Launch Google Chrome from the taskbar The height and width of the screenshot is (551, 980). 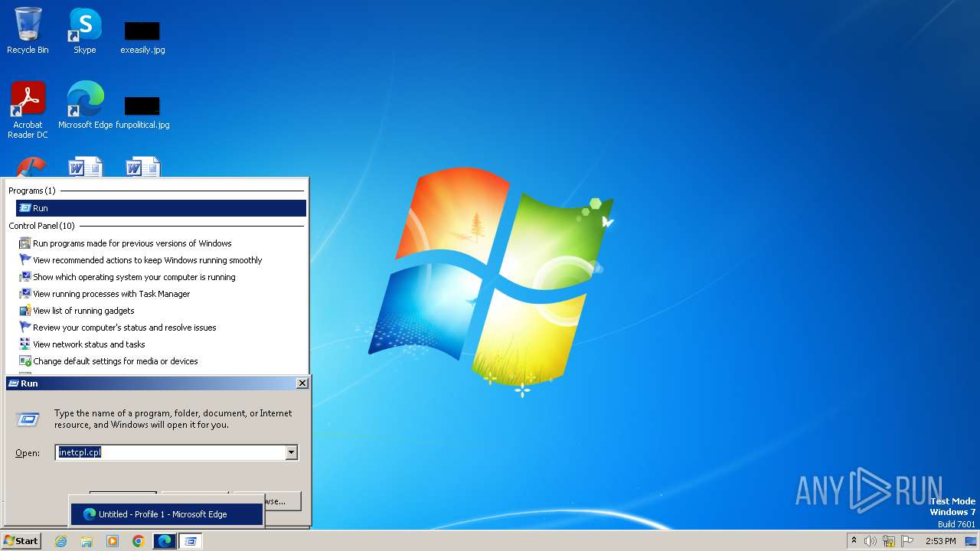[139, 541]
